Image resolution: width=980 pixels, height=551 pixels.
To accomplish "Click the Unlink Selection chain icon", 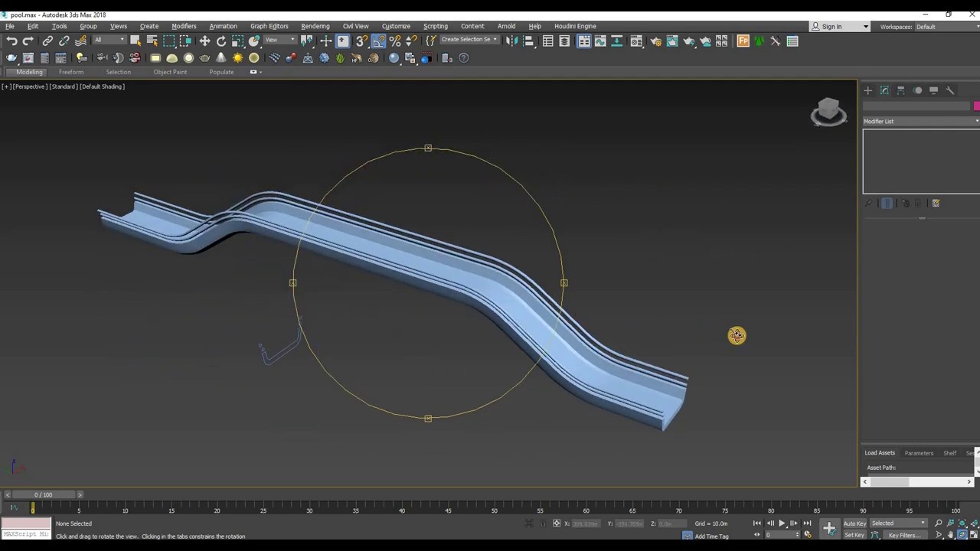I will click(x=64, y=41).
